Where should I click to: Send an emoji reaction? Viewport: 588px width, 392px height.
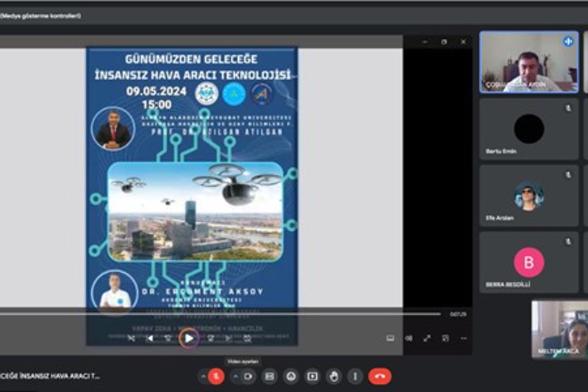[291, 377]
